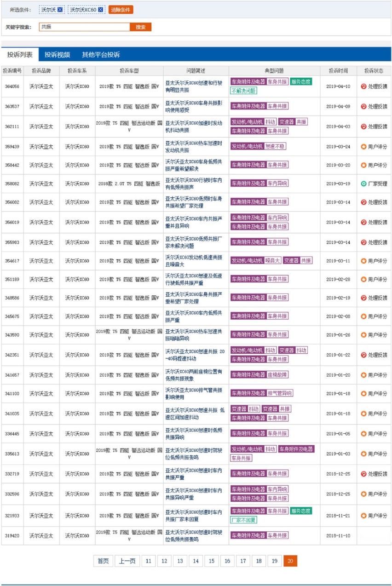
Task: Jump to page 16
Action: coord(227,561)
